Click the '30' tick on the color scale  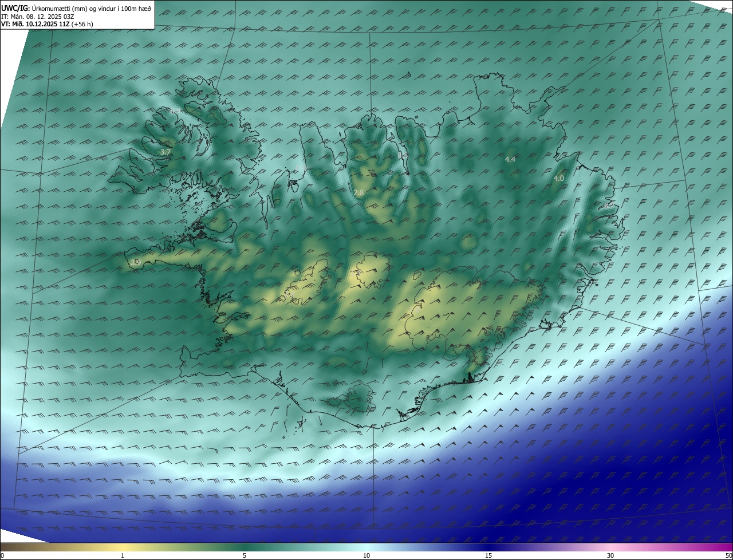[x=610, y=555]
